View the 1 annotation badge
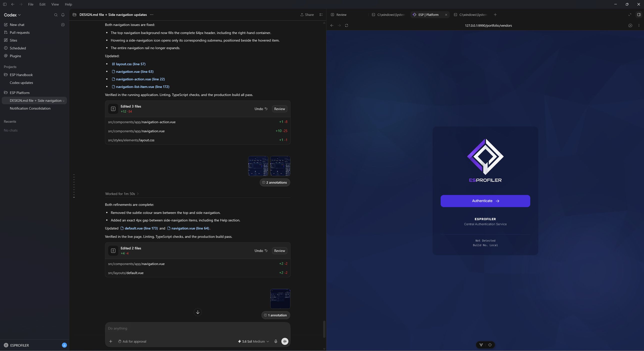 [276, 315]
